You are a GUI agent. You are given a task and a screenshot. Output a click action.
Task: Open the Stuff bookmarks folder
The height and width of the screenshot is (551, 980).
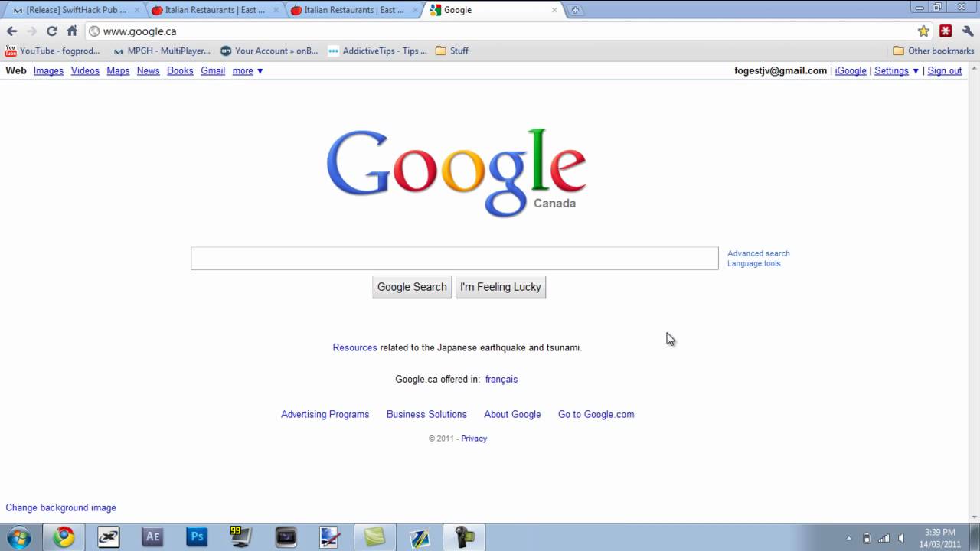(x=452, y=51)
